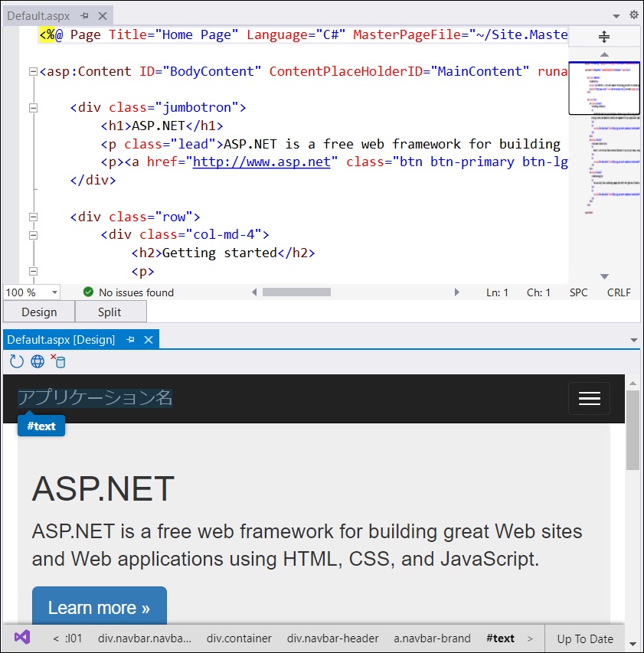
Task: Click the Getting started h2 code line
Action: 223,253
